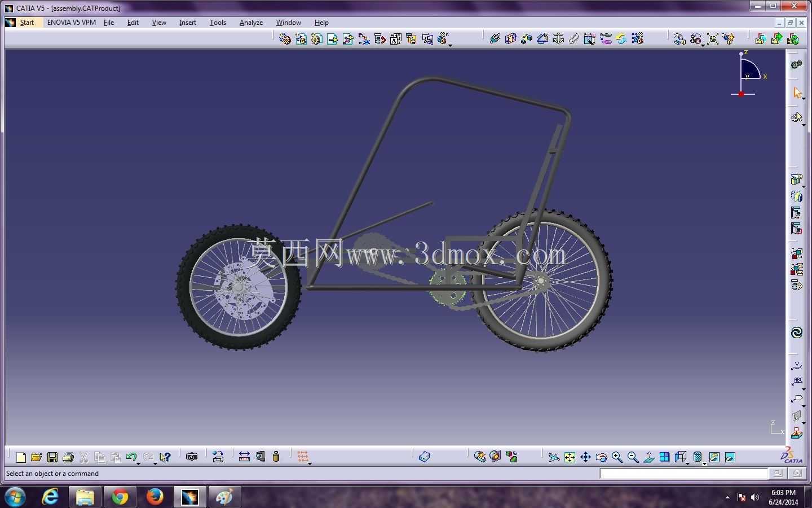Toggle Fly Mode in view toolbar
This screenshot has width=812, height=508.
pos(554,457)
